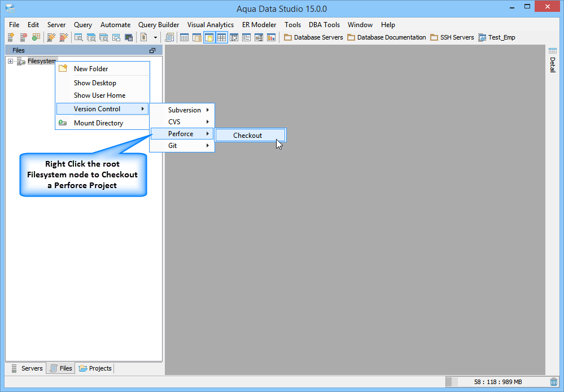Choose Show User Home in context menu
The height and width of the screenshot is (392, 564).
pos(103,95)
